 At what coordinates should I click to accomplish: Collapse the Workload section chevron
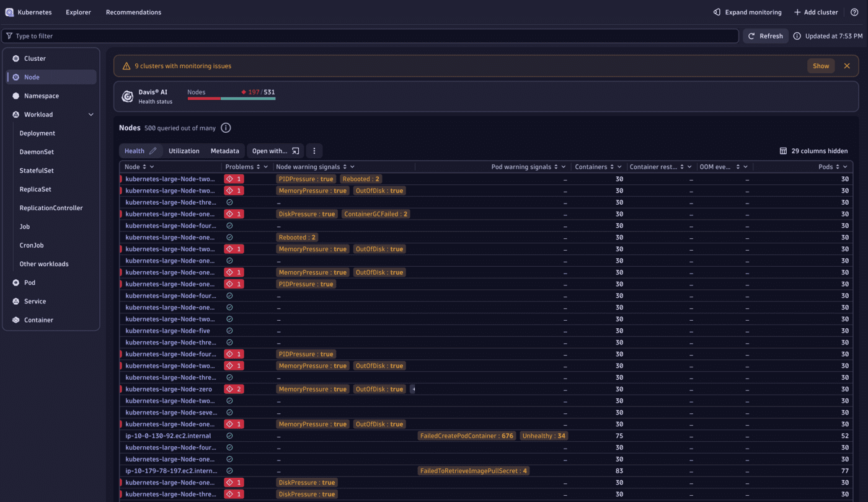[x=91, y=114]
